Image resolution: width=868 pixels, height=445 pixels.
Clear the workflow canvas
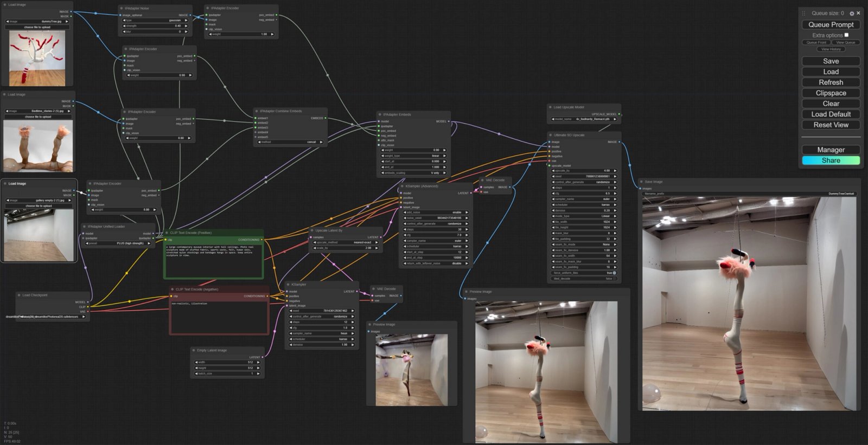click(x=831, y=104)
